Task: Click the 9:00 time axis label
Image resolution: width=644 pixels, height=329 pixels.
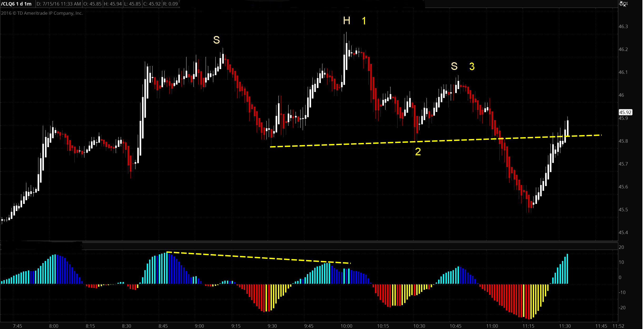Action: point(199,326)
